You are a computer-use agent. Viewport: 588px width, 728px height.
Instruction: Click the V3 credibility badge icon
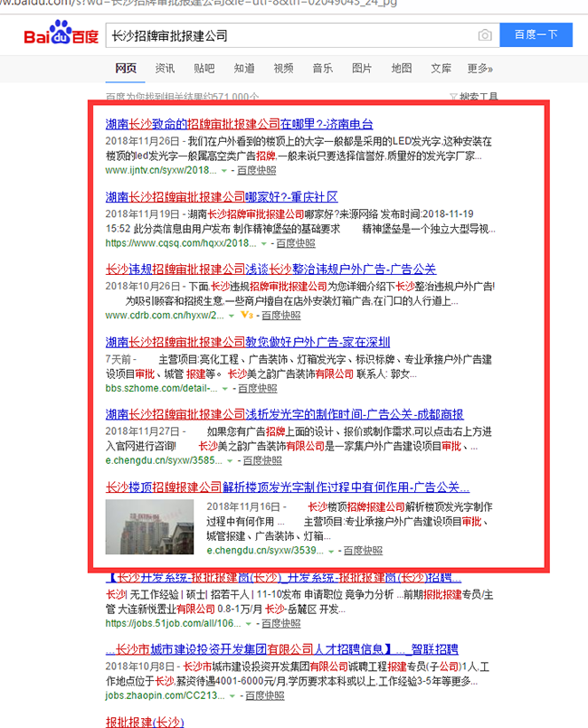click(x=247, y=316)
